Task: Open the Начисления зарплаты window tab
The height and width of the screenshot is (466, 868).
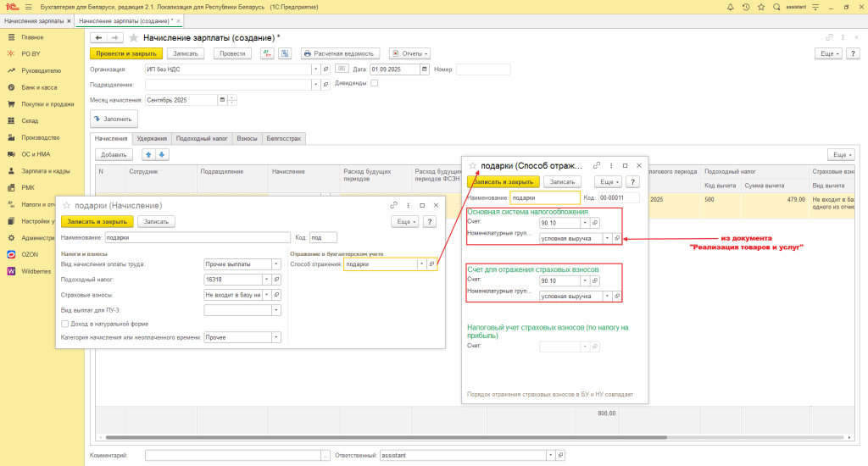Action: point(34,21)
